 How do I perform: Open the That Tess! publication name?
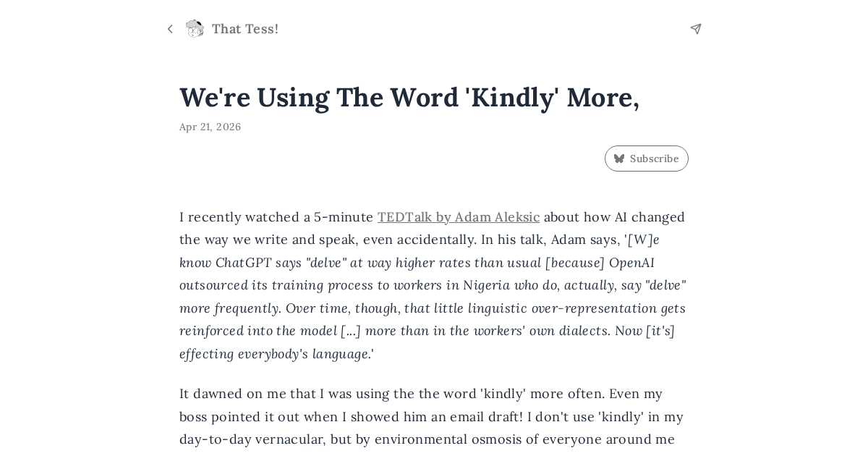tap(245, 29)
